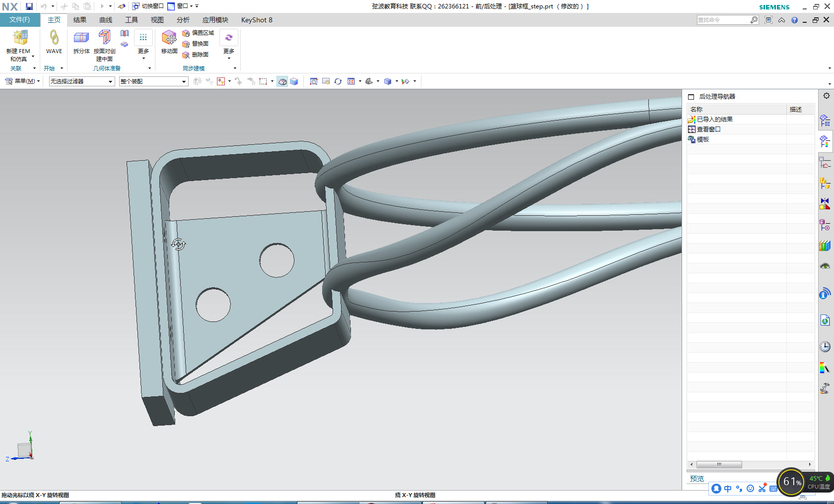Click Replace Face (替换面)
The image size is (834, 504).
(x=195, y=44)
